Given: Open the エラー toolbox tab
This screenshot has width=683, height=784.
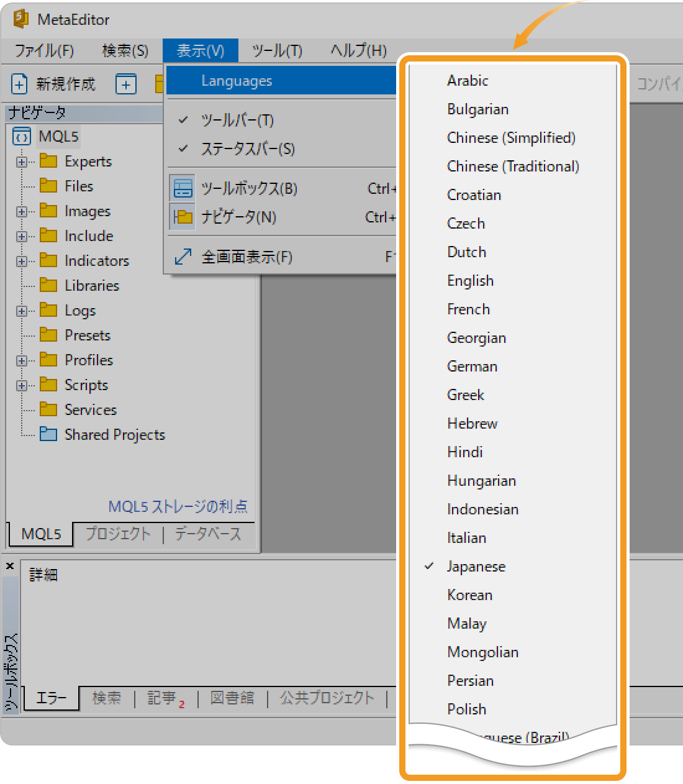Looking at the screenshot, I should coord(52,698).
